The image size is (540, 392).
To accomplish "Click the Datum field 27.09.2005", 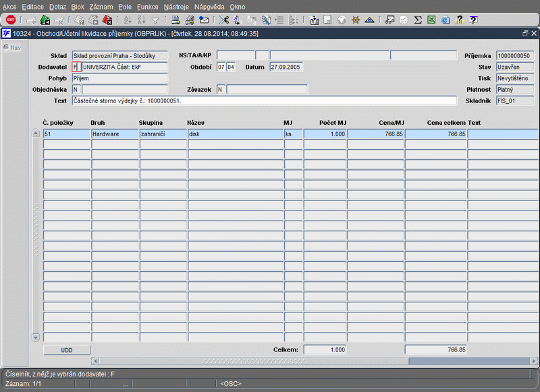I will click(286, 67).
